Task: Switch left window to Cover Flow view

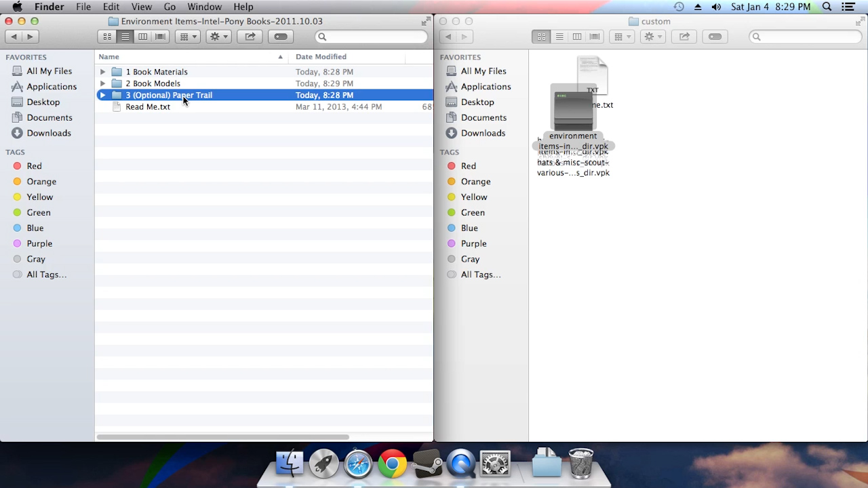Action: point(160,37)
